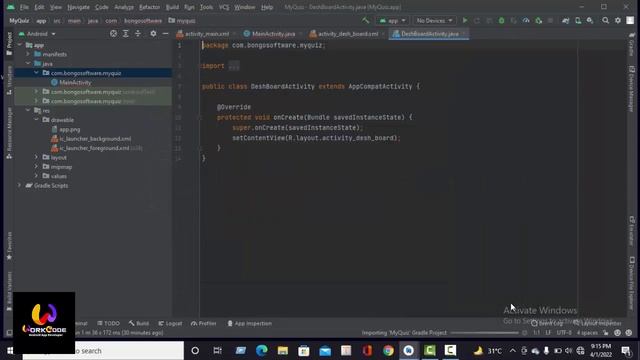Expand Gradle Scripts node

20,186
